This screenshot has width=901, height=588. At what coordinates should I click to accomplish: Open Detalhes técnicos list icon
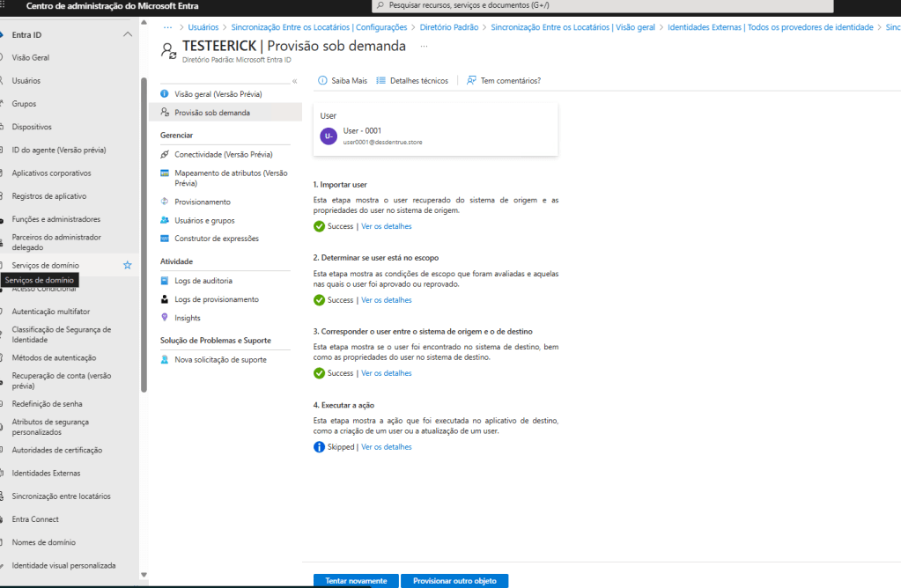coord(381,80)
